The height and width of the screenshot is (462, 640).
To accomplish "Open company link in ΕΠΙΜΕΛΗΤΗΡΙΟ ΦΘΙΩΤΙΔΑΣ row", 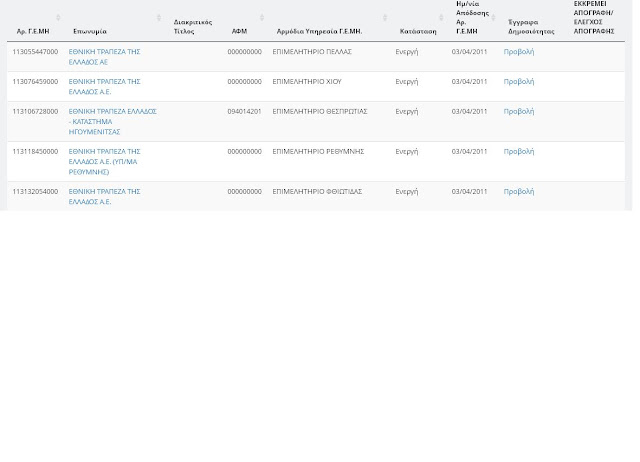I will point(104,196).
